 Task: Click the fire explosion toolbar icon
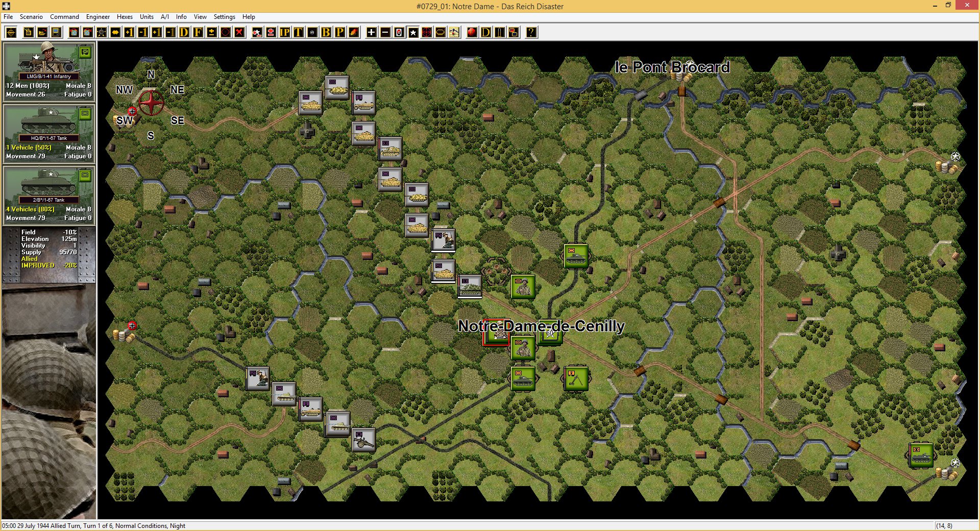(x=354, y=32)
